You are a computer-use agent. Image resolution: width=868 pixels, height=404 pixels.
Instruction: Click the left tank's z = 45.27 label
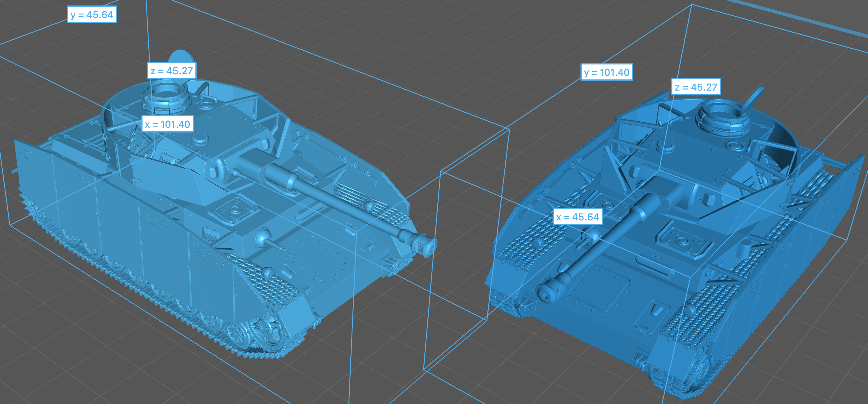[172, 71]
